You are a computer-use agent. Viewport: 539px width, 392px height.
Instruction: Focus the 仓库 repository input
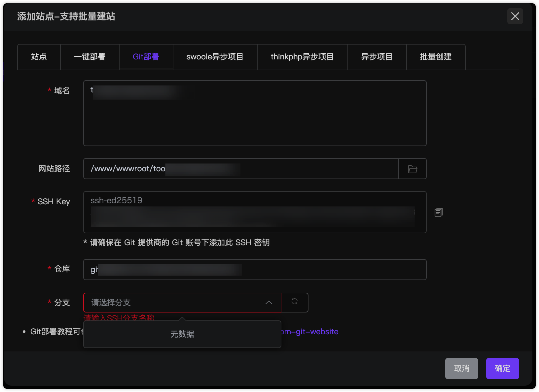click(255, 270)
